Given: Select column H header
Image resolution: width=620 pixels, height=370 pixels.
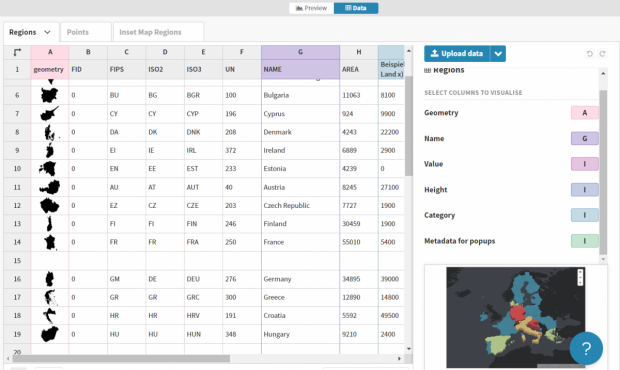Looking at the screenshot, I should tap(359, 52).
